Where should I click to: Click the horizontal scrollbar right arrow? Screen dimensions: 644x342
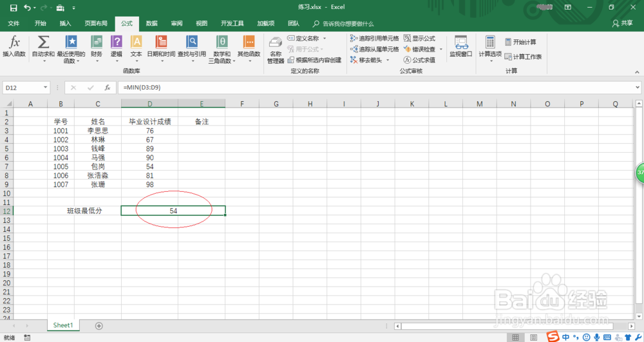631,326
